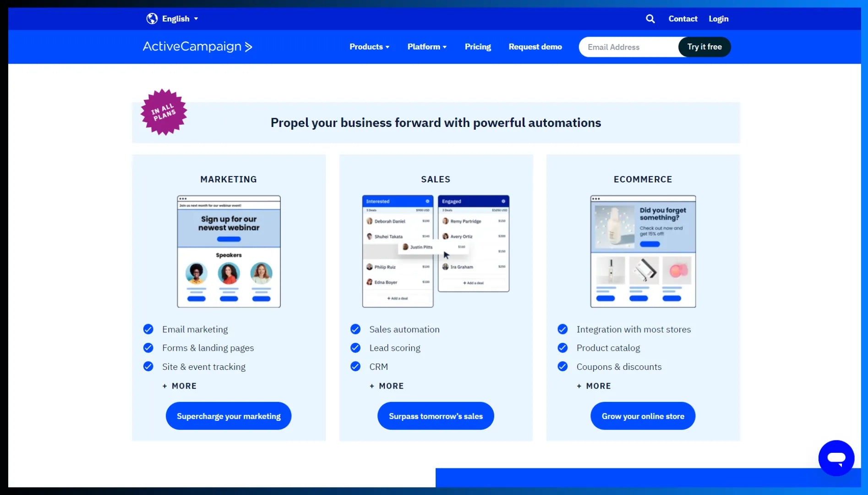
Task: Click the Coupons & discounts text
Action: click(619, 367)
